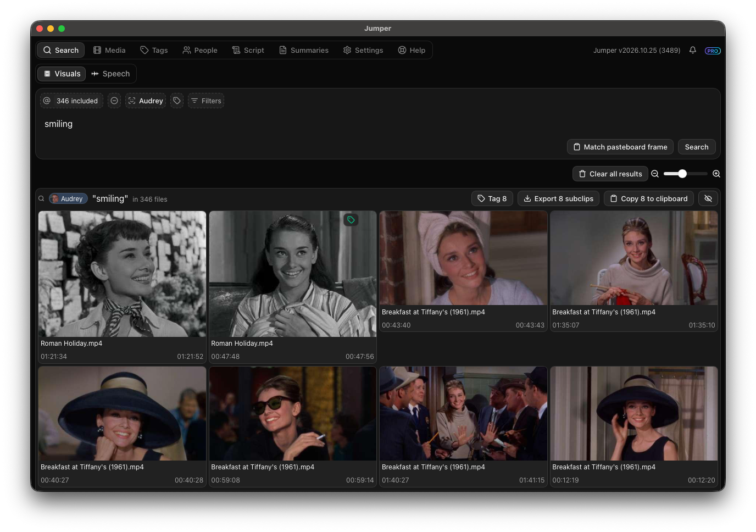Click the zoom out magnifier icon
Screen dimensions: 756x532
[x=655, y=174]
